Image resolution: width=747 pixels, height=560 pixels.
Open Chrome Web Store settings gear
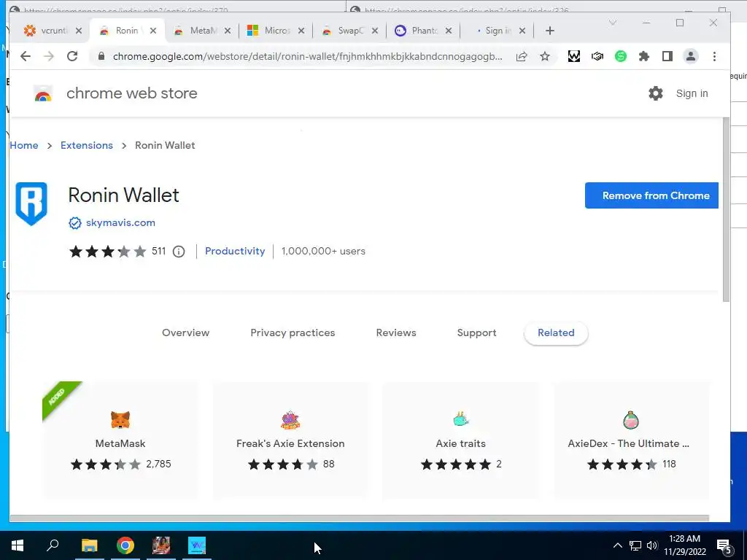point(656,93)
